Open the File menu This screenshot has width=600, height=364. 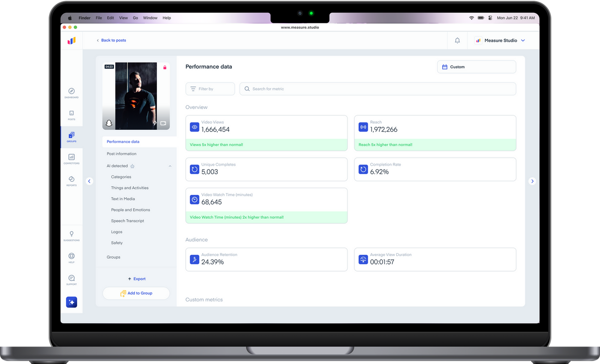click(99, 18)
